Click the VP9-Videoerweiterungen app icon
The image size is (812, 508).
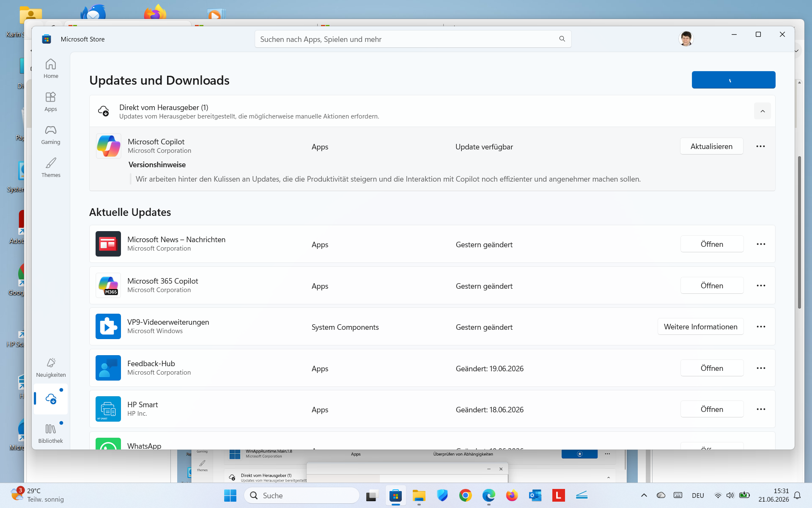click(x=108, y=326)
